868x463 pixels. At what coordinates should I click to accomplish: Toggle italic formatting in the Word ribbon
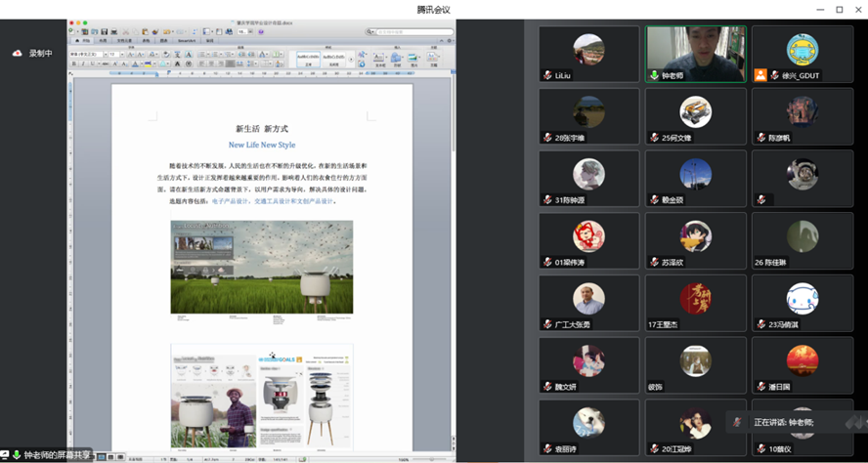81,64
